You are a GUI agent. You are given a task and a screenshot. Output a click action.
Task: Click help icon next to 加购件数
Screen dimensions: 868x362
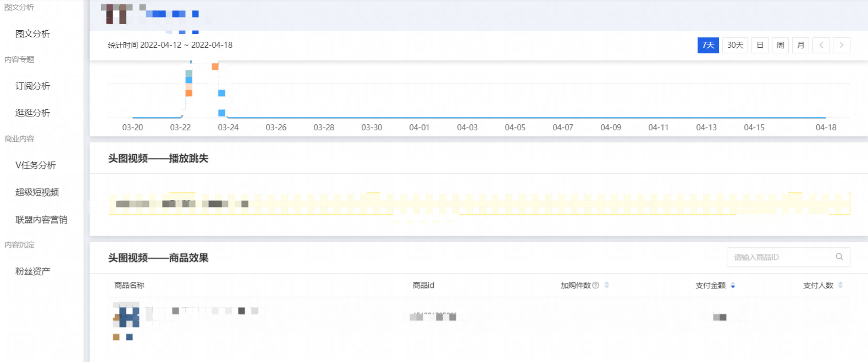[x=595, y=285]
